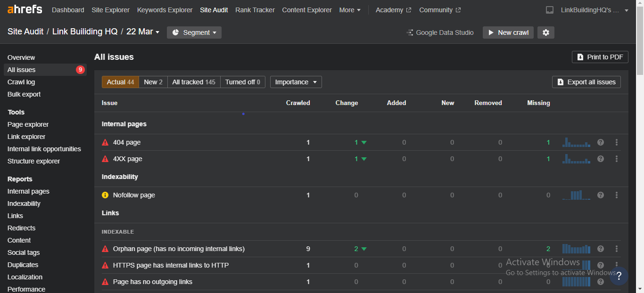Click help icon for 404 page row

[x=601, y=142]
